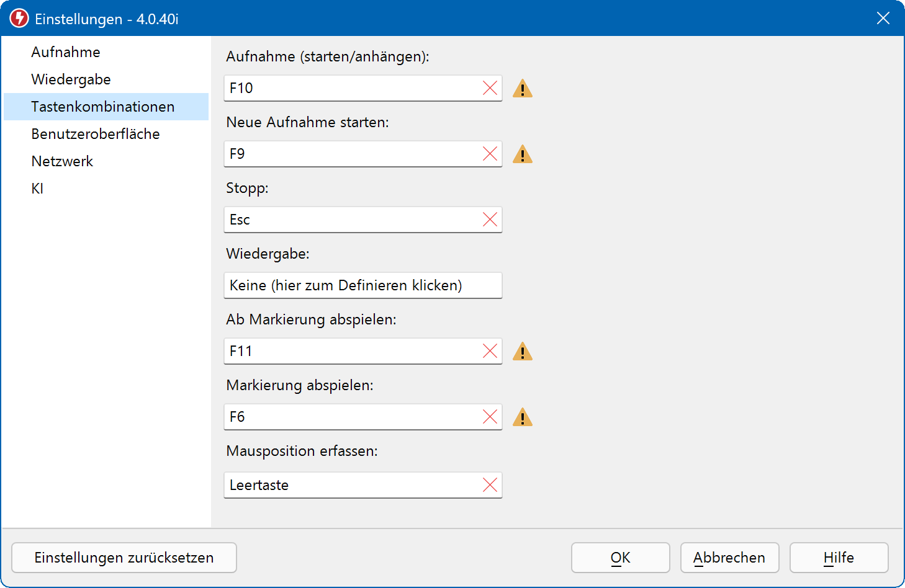Screen dimensions: 905x588
Task: Go to Netzwerk settings
Action: 62,161
